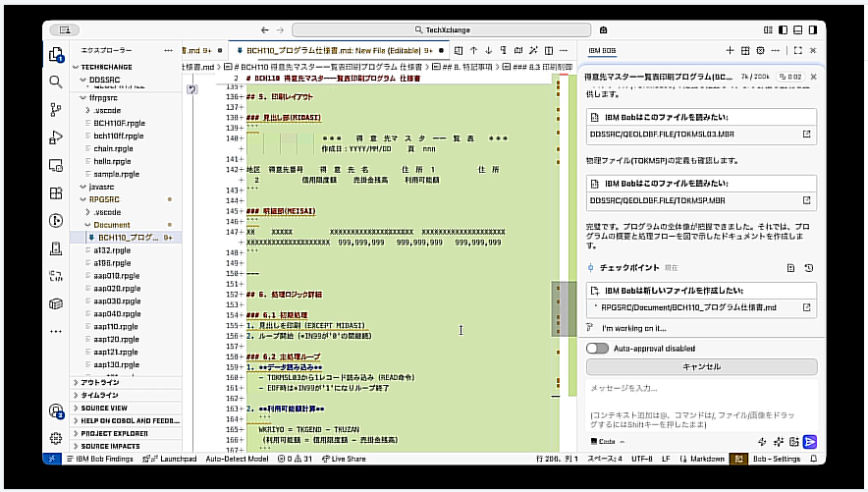Open the Source Control view
The height and width of the screenshot is (492, 868).
point(56,110)
